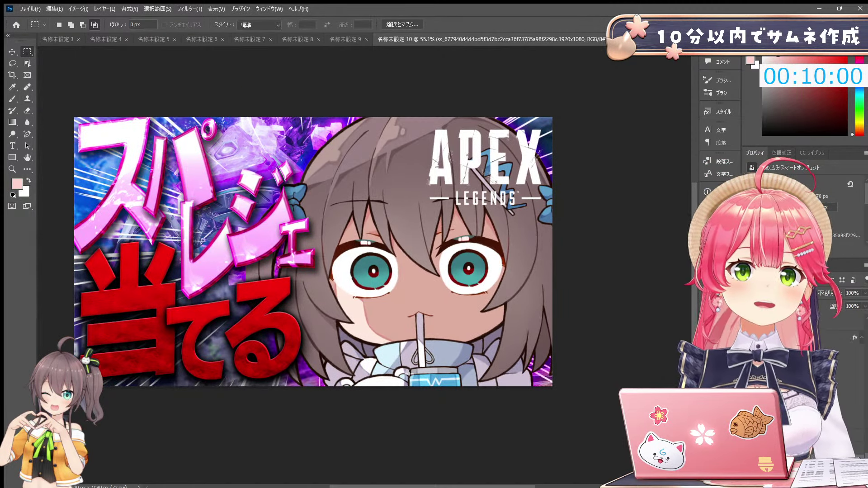Enable Subtract from Selection mode
Viewport: 868px width, 488px height.
[x=82, y=25]
